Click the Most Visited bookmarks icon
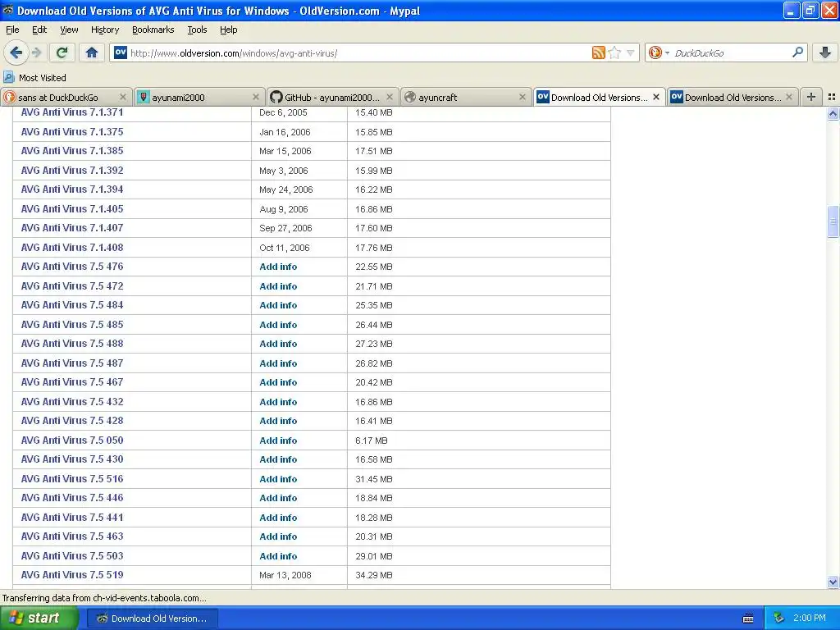Image resolution: width=840 pixels, height=630 pixels. 8,77
